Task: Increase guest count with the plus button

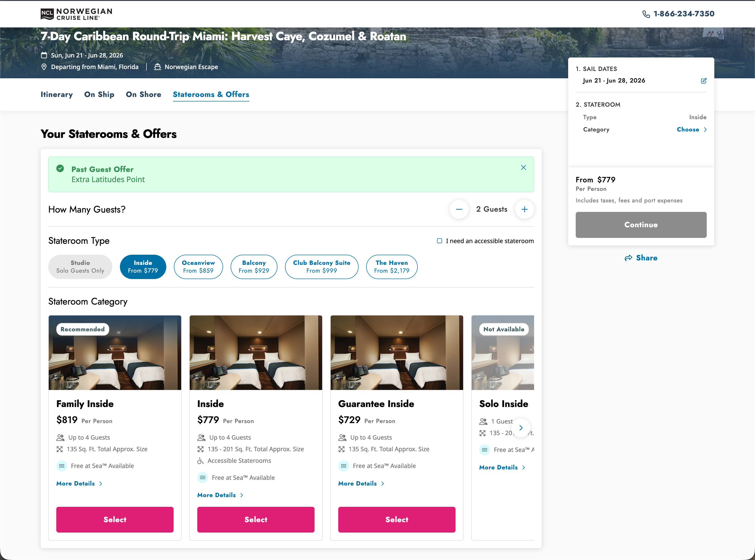Action: (524, 210)
